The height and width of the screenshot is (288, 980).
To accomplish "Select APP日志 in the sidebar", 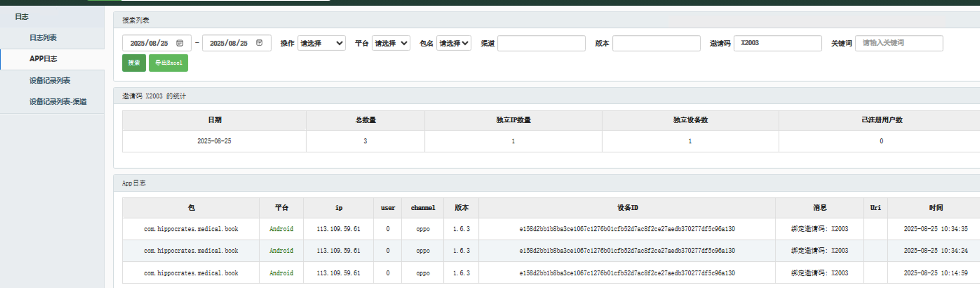I will [43, 59].
